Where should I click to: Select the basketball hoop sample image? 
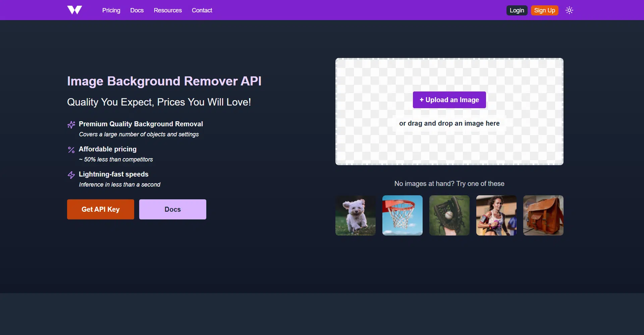pos(402,215)
